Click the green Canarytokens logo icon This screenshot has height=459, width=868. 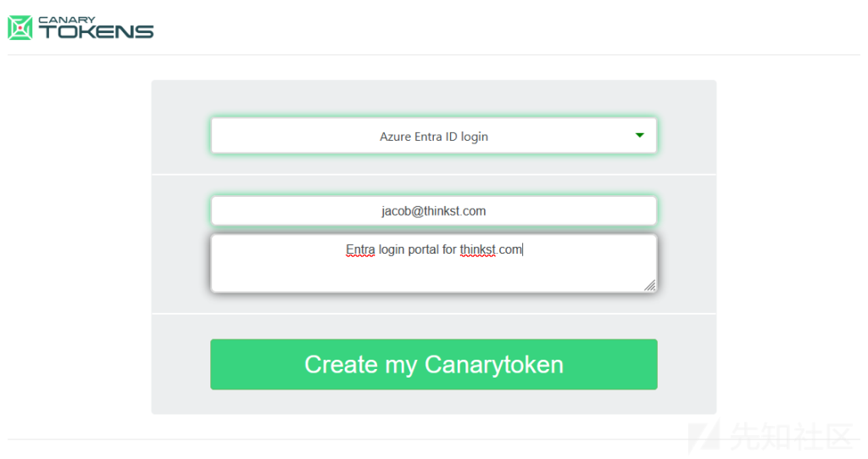click(x=20, y=28)
